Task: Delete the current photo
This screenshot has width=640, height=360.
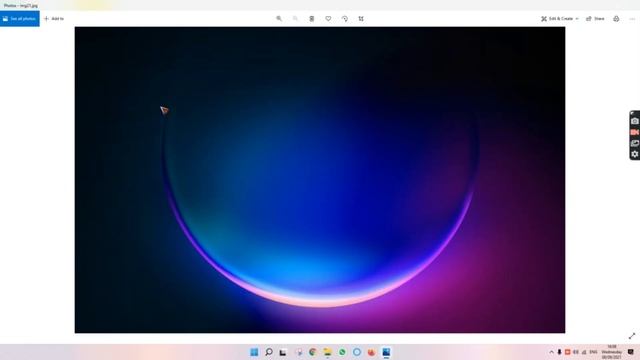Action: 311,19
